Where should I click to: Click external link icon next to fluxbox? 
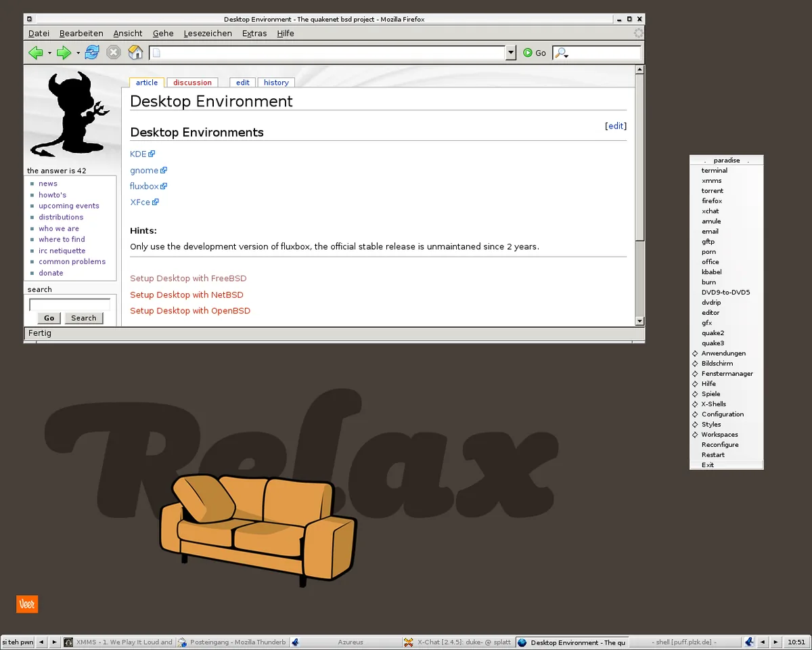pos(164,186)
